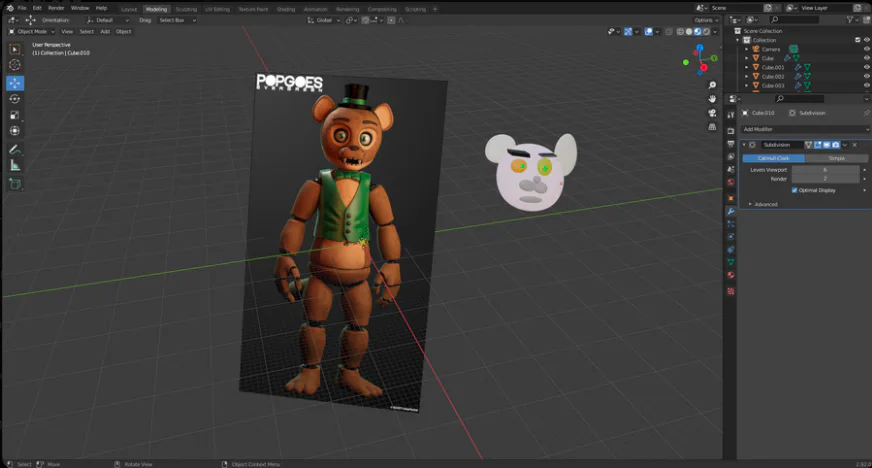Open the Render properties tab

(731, 131)
